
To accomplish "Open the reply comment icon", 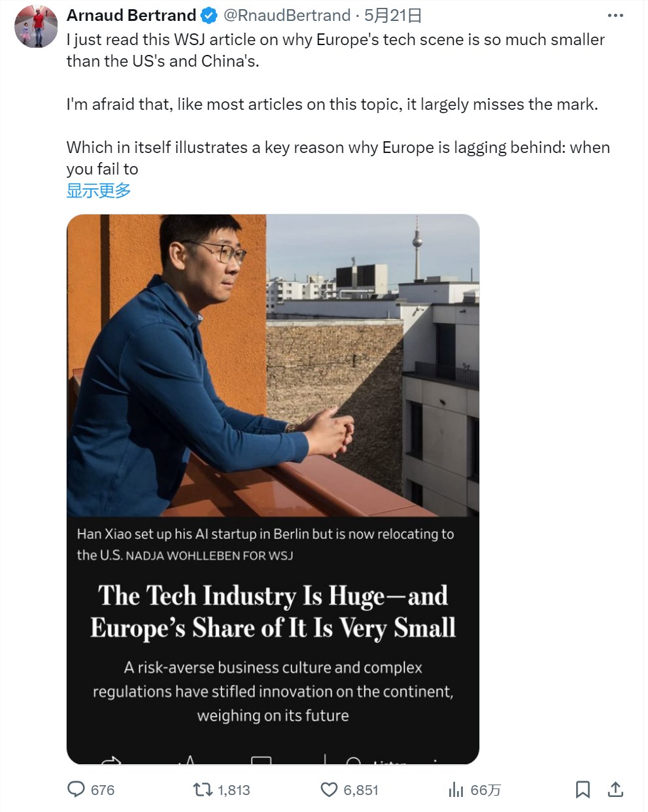I will (77, 789).
